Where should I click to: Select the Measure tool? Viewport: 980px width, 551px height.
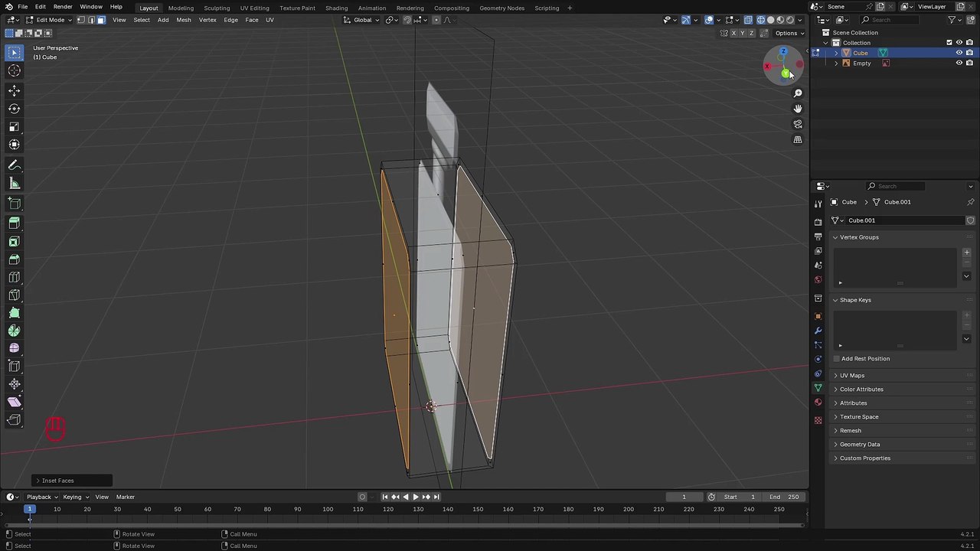[14, 184]
